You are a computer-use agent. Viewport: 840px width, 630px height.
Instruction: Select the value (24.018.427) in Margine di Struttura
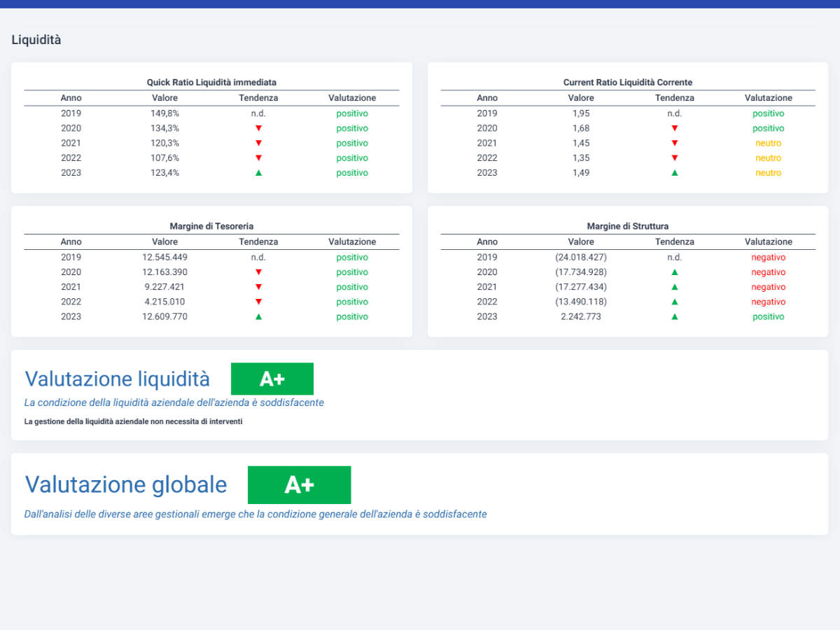581,257
